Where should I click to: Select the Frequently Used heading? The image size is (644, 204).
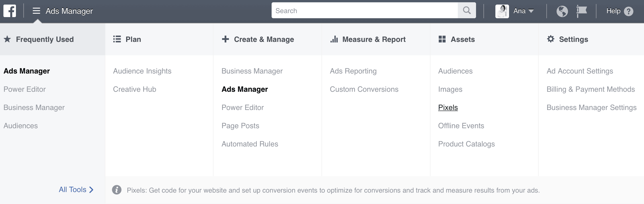coord(45,39)
